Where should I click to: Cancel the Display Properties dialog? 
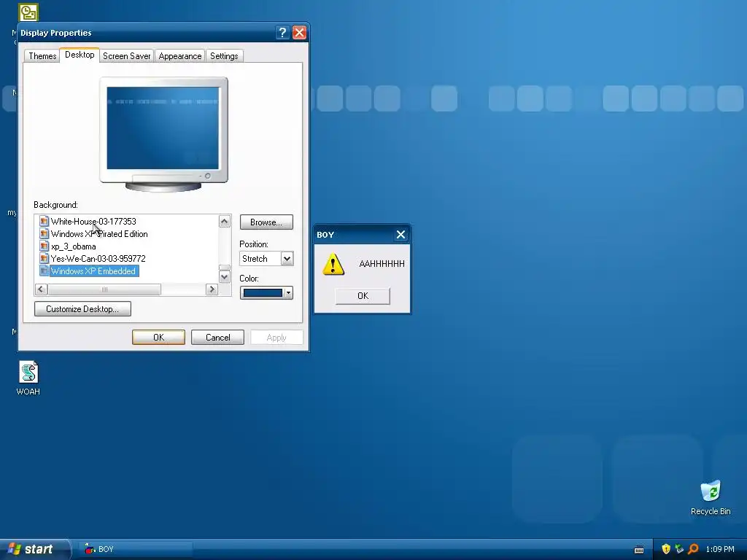click(x=217, y=337)
